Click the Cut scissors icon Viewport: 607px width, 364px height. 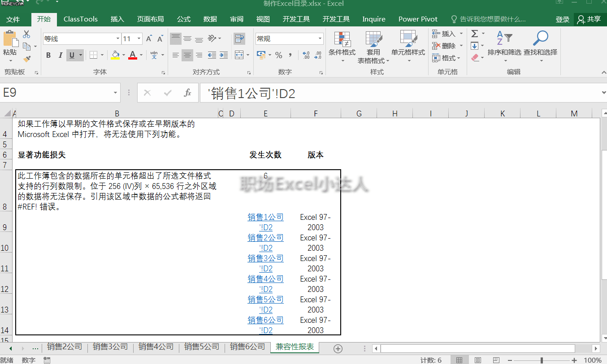(26, 34)
